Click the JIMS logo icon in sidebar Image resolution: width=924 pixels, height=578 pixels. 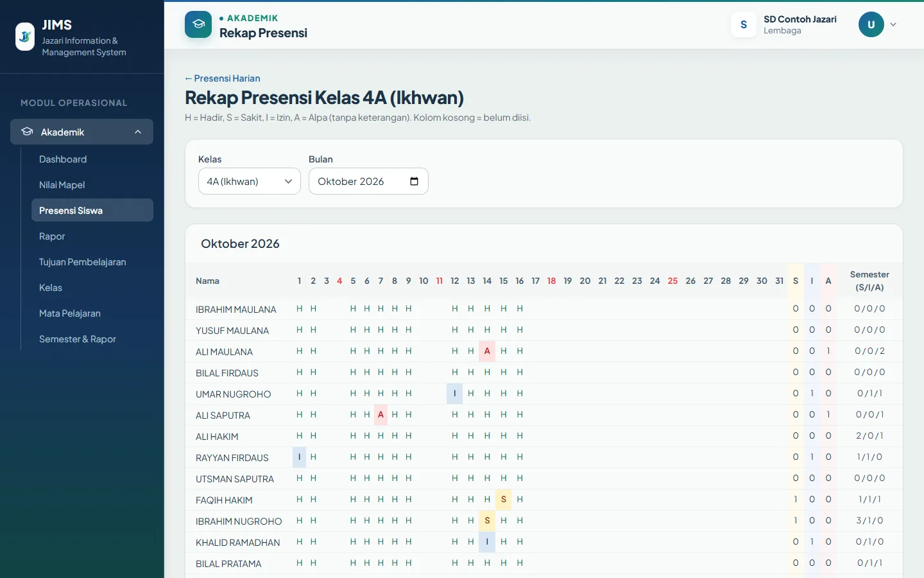coord(25,37)
